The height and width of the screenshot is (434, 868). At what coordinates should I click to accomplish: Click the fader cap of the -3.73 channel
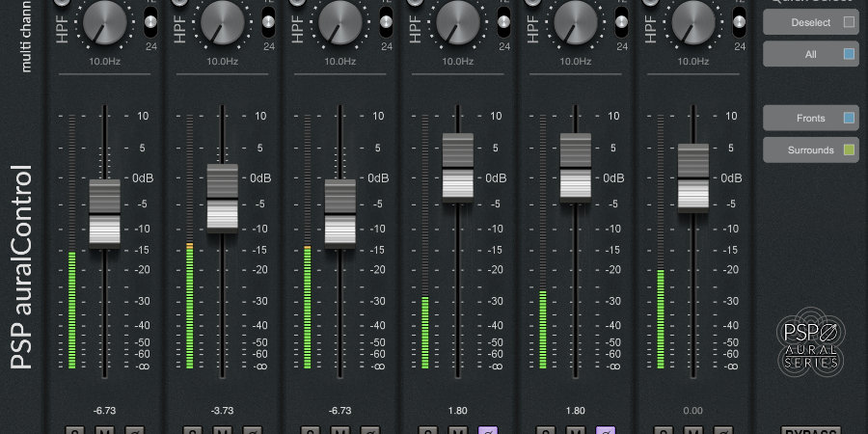coord(223,198)
